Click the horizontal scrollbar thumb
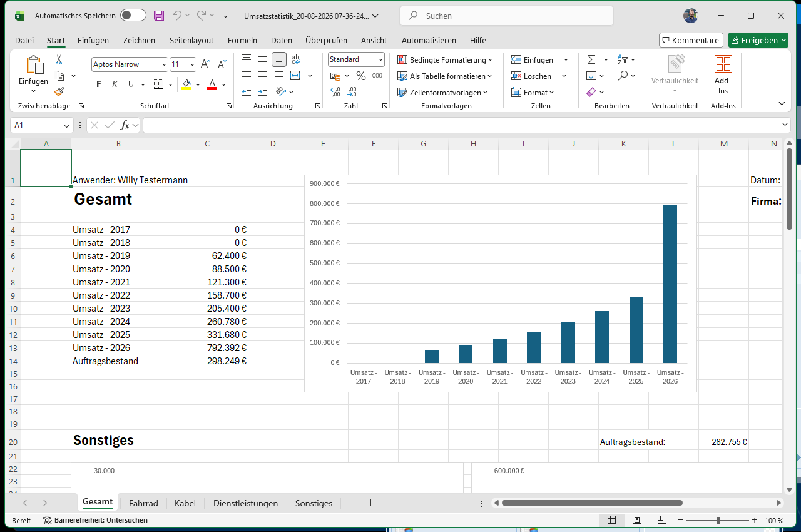Image resolution: width=801 pixels, height=532 pixels. click(592, 503)
